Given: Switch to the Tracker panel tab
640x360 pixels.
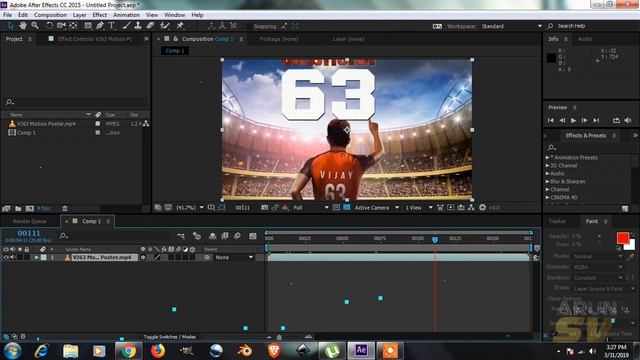Looking at the screenshot, I should pos(557,221).
